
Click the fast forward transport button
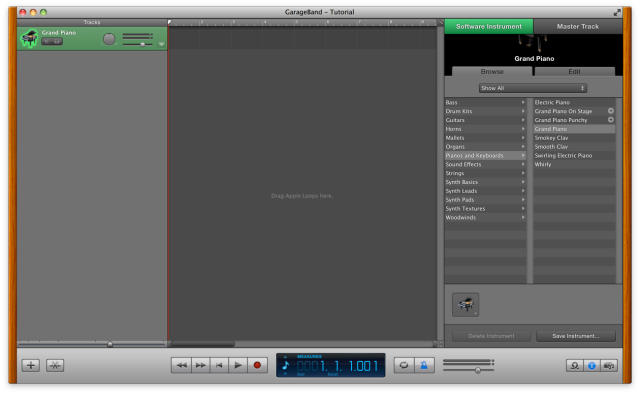coord(200,365)
